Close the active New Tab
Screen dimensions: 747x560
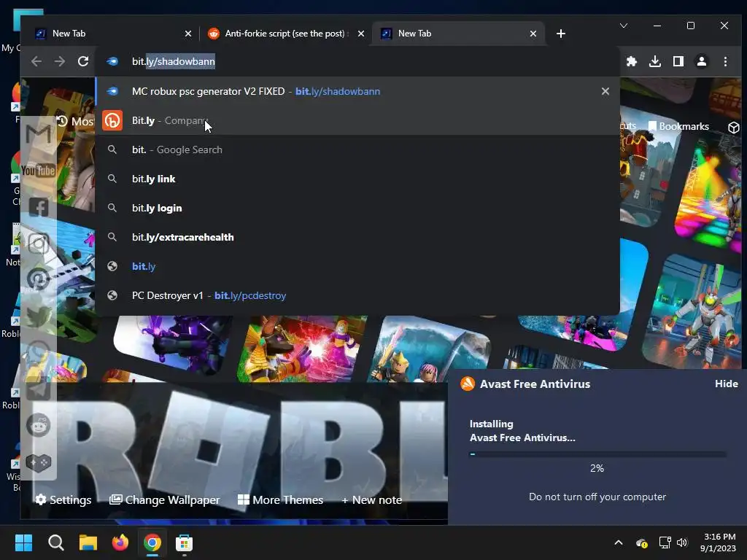point(533,34)
